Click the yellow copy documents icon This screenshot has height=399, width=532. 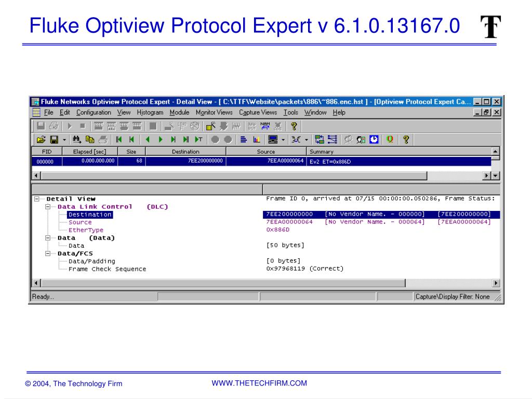click(x=90, y=139)
